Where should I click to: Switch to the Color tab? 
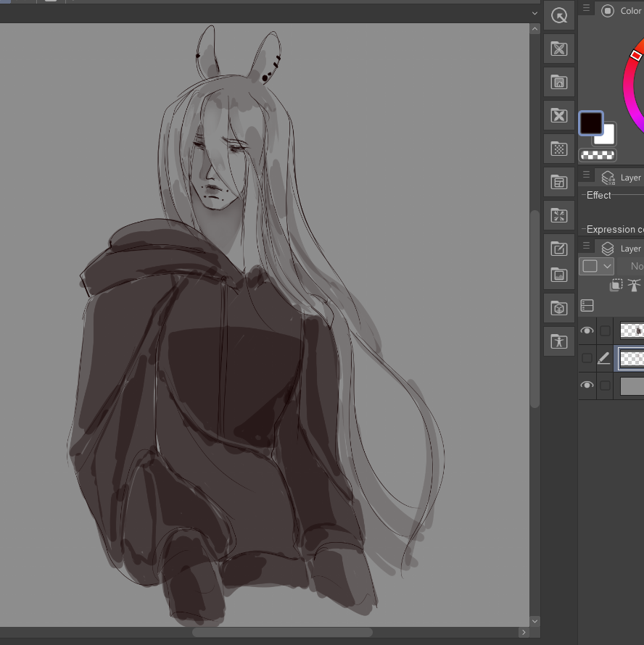tap(620, 11)
